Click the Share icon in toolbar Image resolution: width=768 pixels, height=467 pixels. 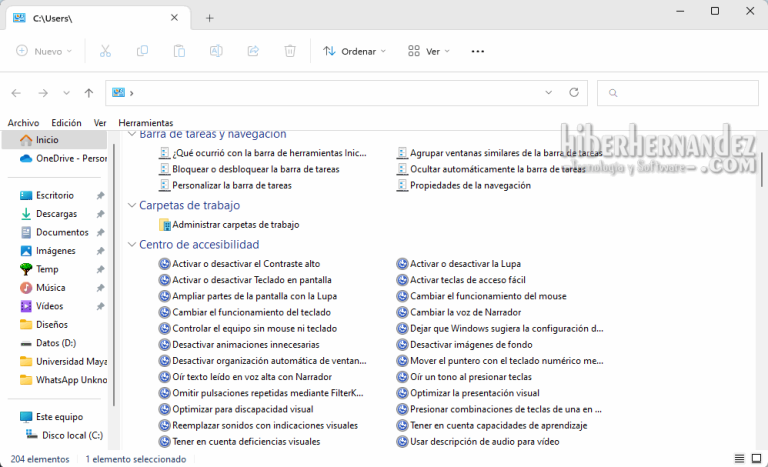pos(253,51)
